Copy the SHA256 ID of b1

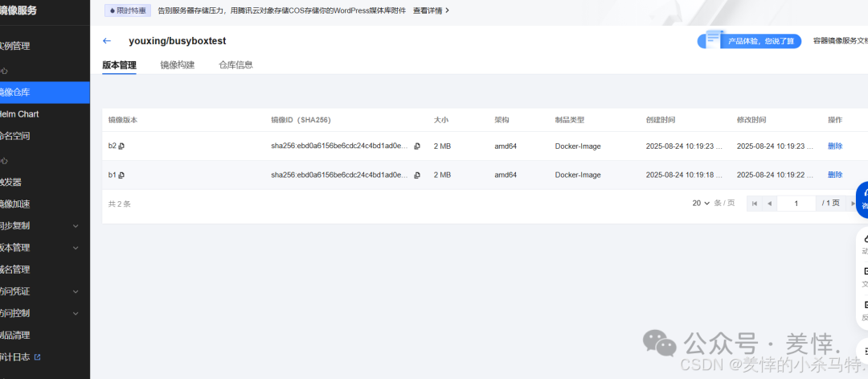point(417,175)
